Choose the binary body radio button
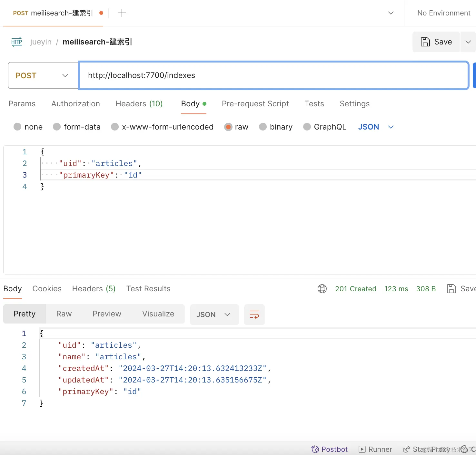This screenshot has width=476, height=455. coord(263,127)
